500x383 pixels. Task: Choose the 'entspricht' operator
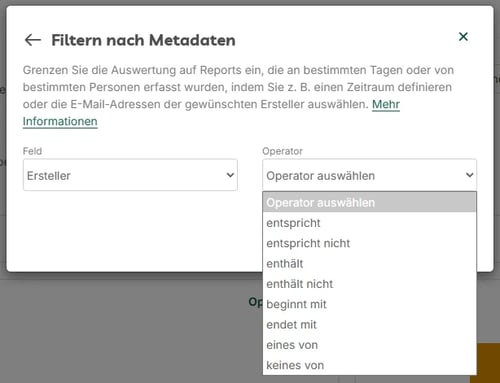[369, 223]
